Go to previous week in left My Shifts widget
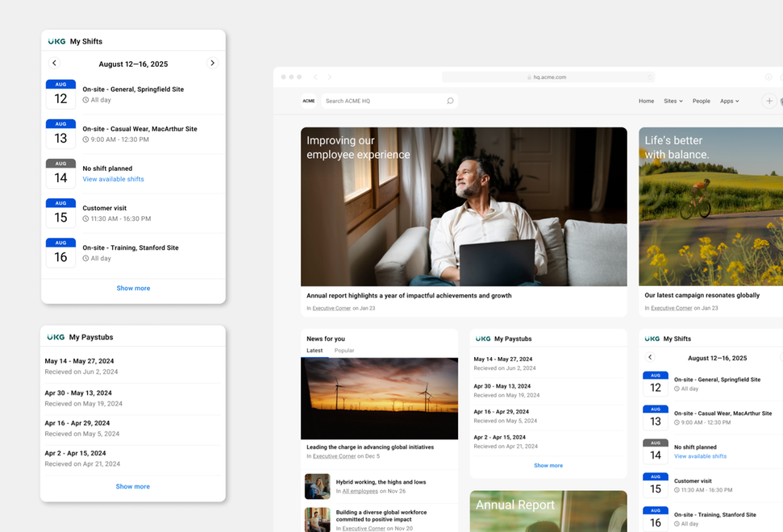 click(54, 63)
